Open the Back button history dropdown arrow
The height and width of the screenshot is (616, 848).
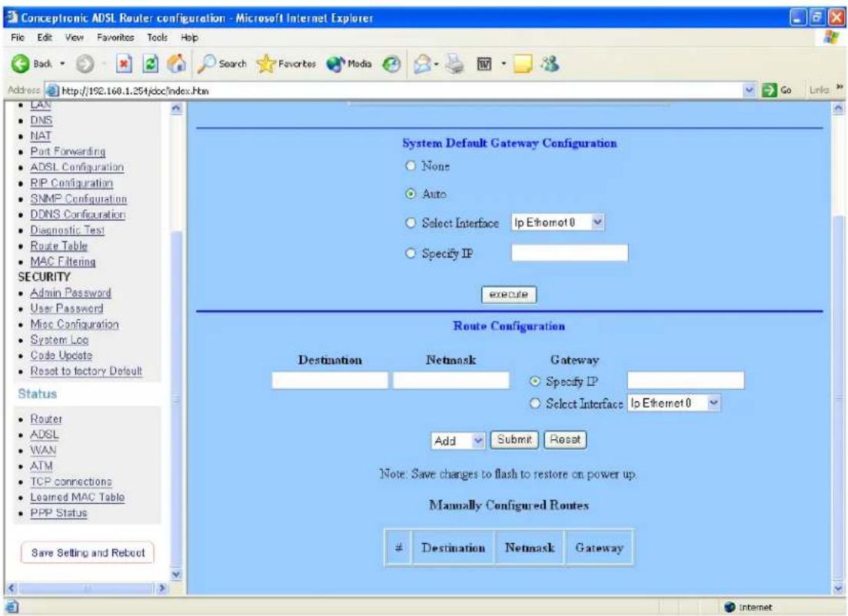coord(62,64)
